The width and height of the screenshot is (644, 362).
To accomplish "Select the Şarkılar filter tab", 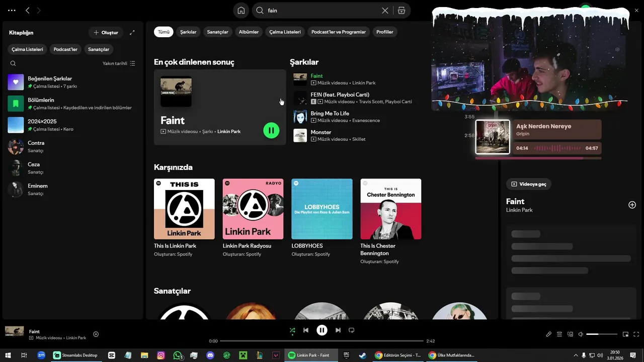I will click(188, 32).
